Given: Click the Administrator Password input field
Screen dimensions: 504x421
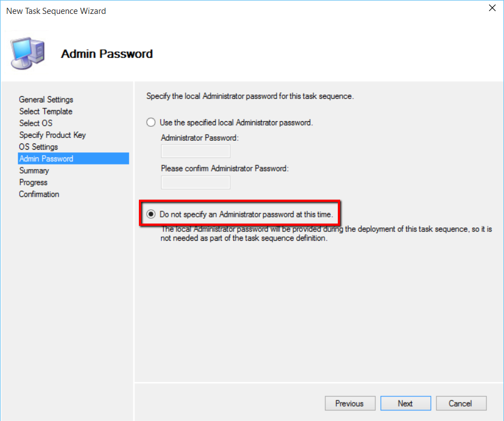Looking at the screenshot, I should pyautogui.click(x=195, y=151).
